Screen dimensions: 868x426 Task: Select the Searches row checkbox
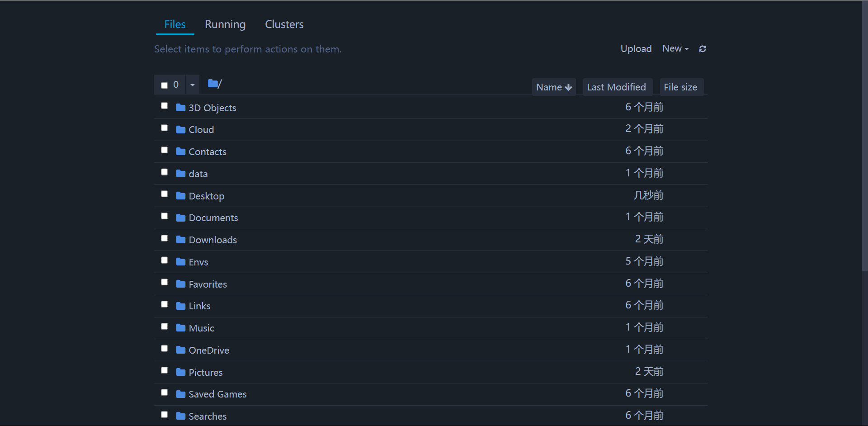tap(164, 414)
